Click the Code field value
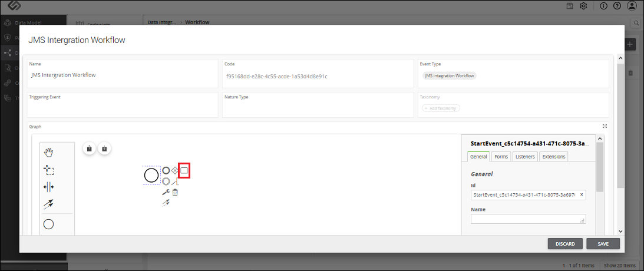This screenshot has width=644, height=271. pyautogui.click(x=276, y=76)
